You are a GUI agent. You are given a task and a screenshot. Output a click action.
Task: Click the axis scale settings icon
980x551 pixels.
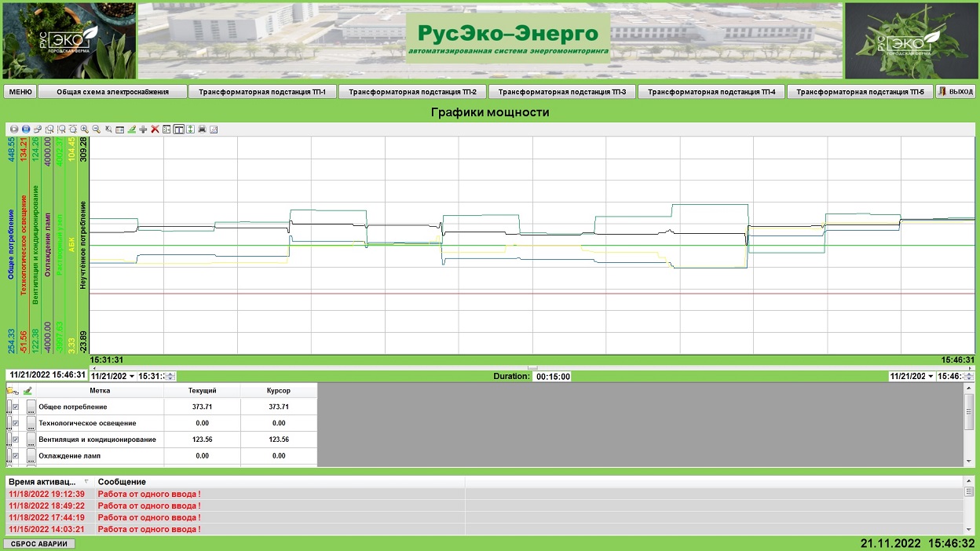tap(166, 130)
